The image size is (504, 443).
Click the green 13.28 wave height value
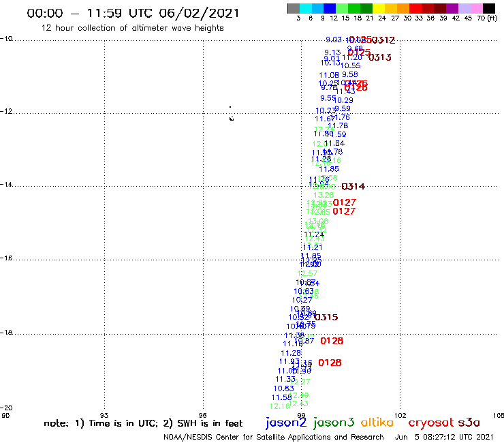point(324,195)
